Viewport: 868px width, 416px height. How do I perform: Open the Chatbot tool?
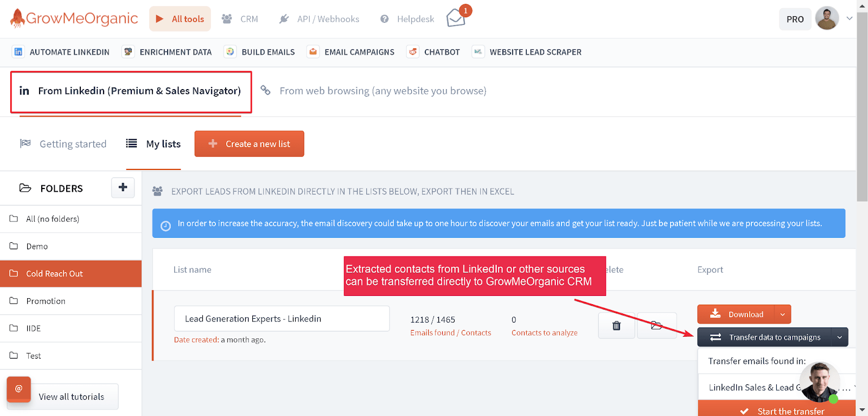point(433,52)
